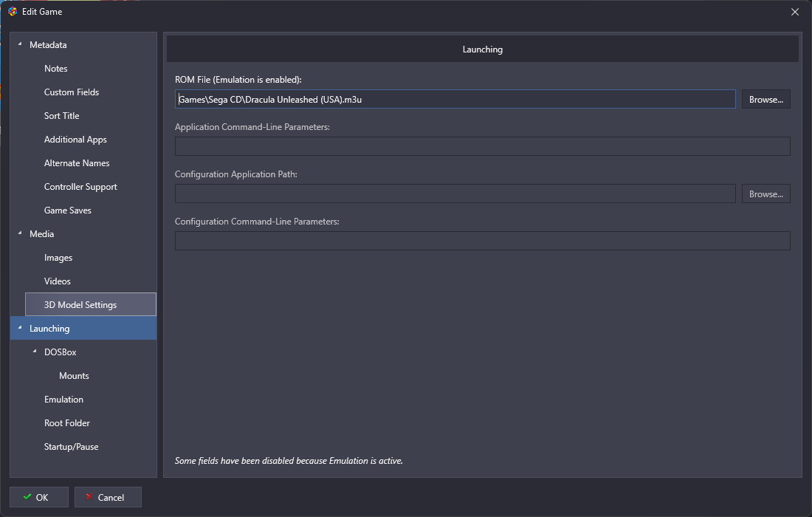This screenshot has width=812, height=517.
Task: Select Custom Fields in the sidebar
Action: click(72, 92)
